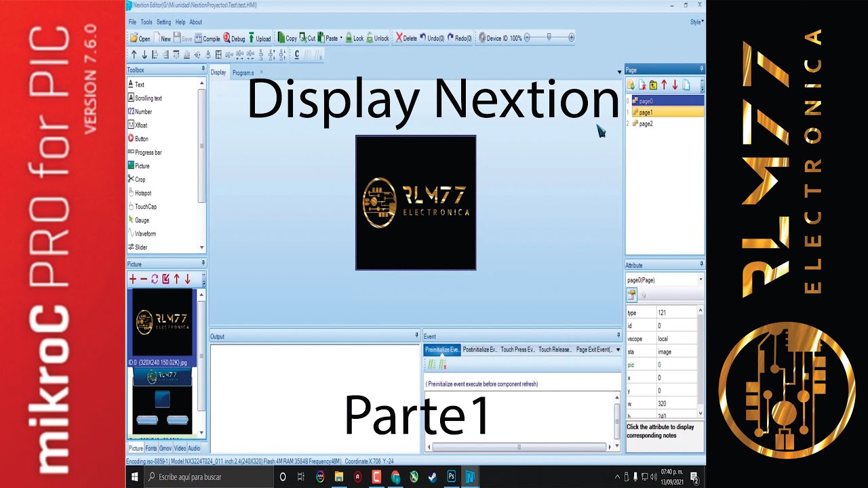Switch to the Program.s tab
This screenshot has width=868, height=488.
tap(243, 73)
